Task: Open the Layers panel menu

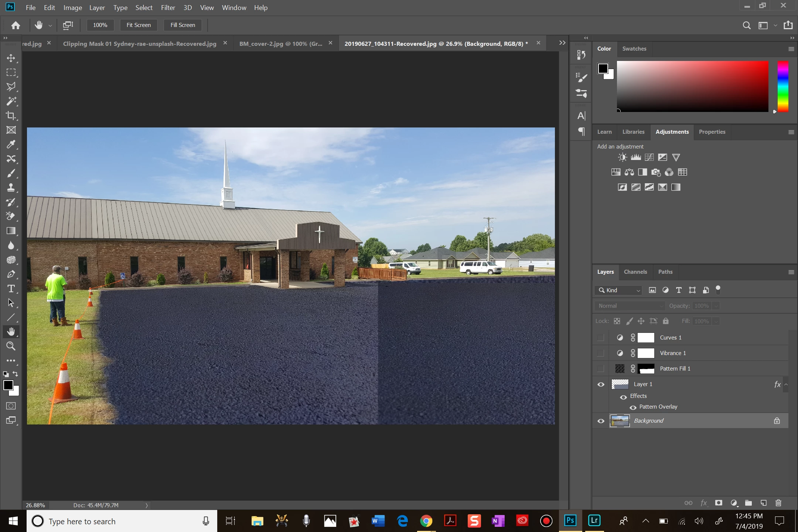Action: tap(791, 272)
